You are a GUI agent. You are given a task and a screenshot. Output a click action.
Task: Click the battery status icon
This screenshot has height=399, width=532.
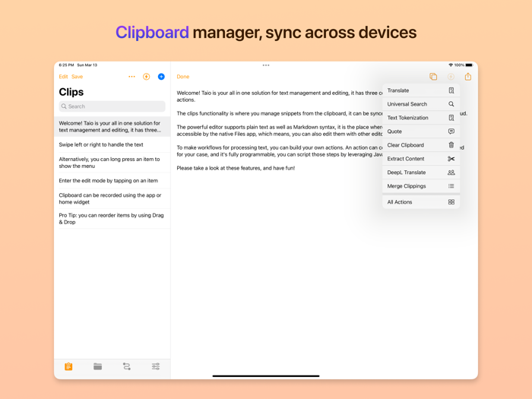[x=469, y=65]
